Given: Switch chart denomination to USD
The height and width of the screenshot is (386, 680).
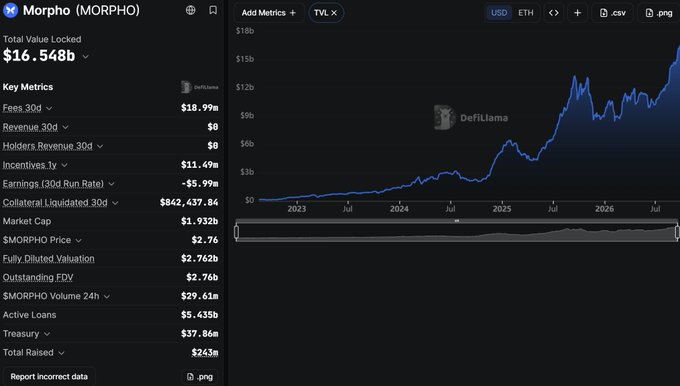Looking at the screenshot, I should coord(499,13).
